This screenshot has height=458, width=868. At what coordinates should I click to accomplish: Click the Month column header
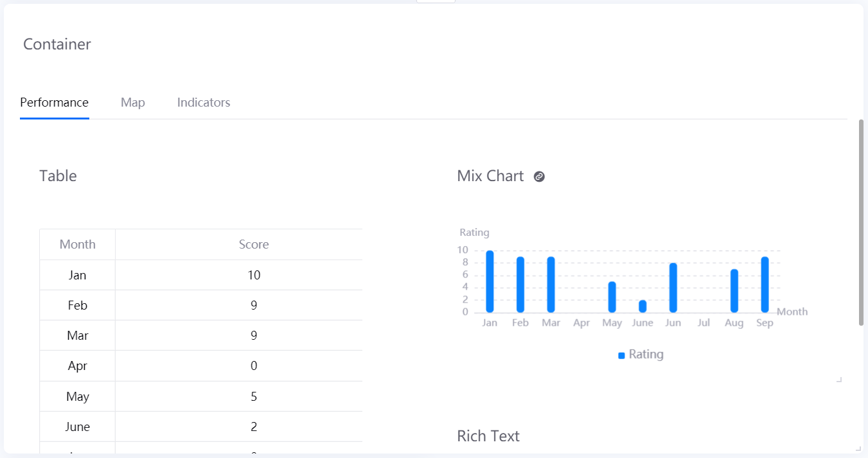[77, 245]
